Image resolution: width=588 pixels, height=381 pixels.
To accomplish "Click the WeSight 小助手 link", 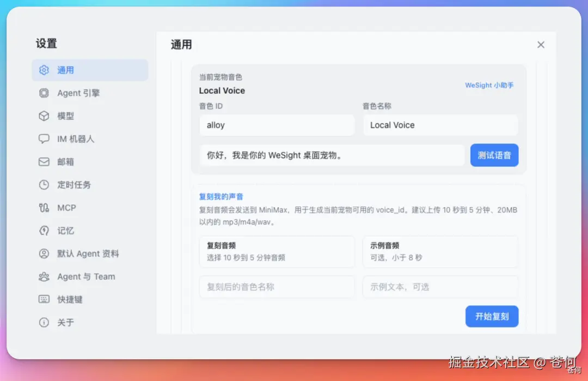I will point(489,85).
